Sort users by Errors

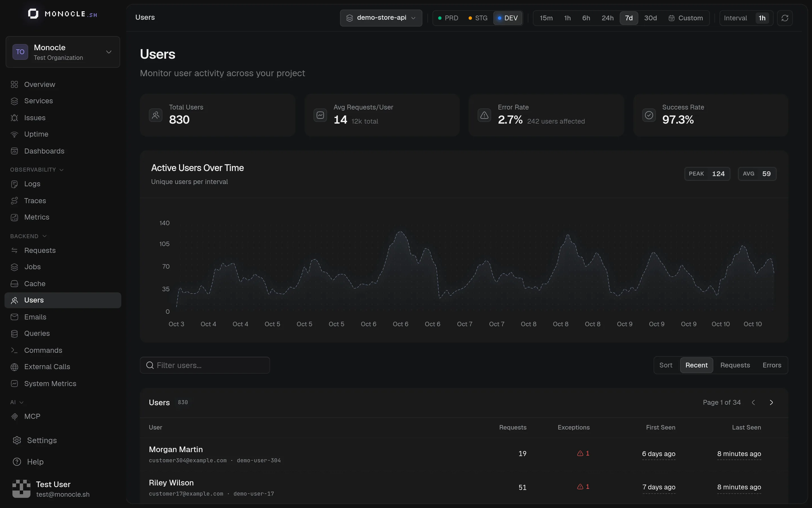772,365
